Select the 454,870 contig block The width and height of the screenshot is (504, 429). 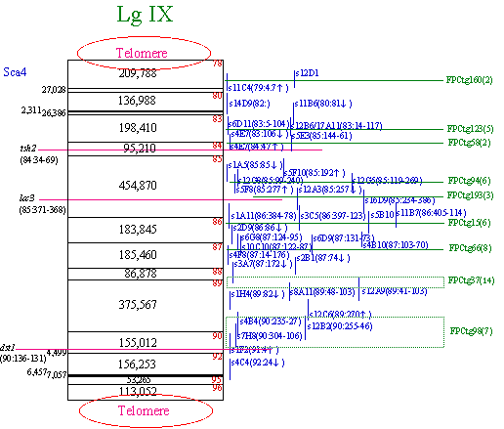pos(146,187)
